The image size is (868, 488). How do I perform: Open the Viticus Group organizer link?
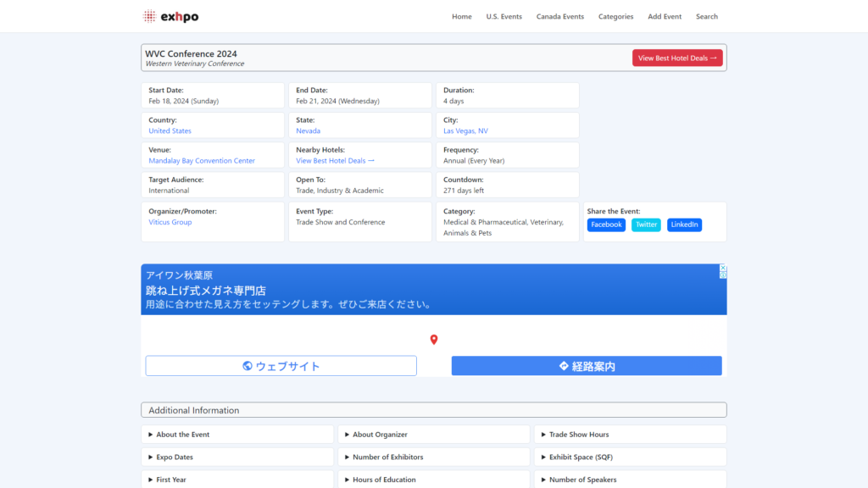coord(170,223)
